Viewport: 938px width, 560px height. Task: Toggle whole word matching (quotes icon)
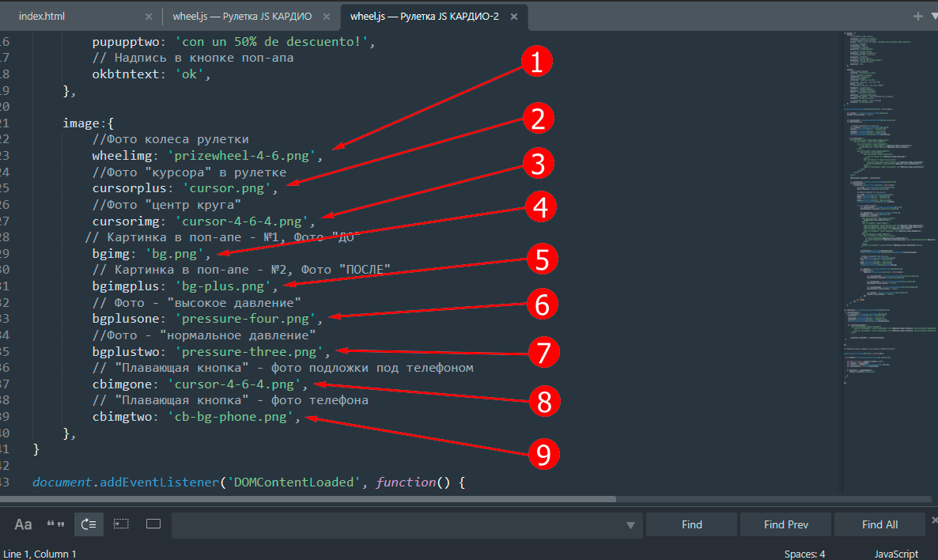point(55,524)
